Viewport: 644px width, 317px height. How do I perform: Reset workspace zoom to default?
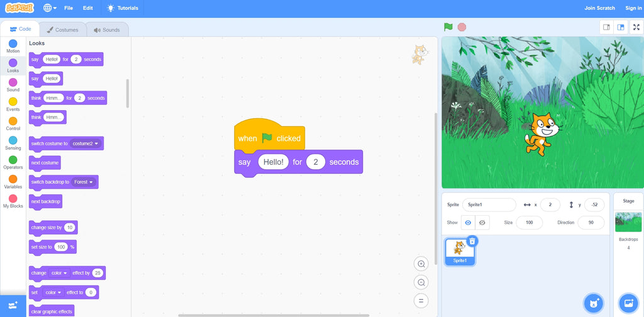click(421, 301)
